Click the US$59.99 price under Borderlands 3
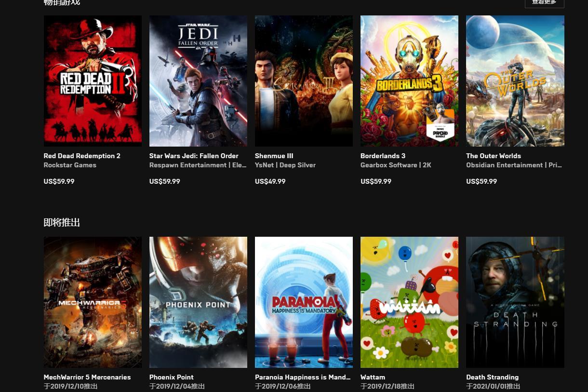588x392 pixels. [376, 181]
